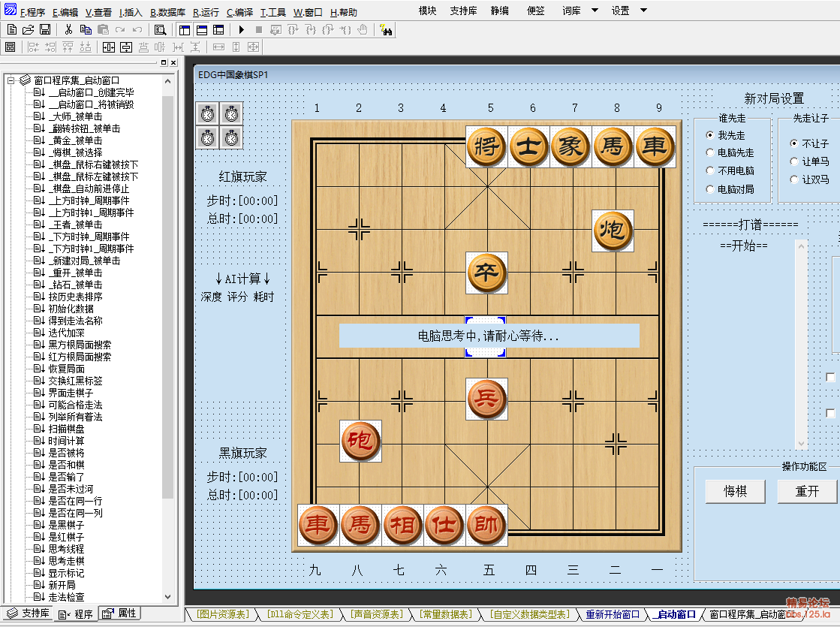Click the top-left clock component
The image size is (840, 627).
click(x=207, y=113)
